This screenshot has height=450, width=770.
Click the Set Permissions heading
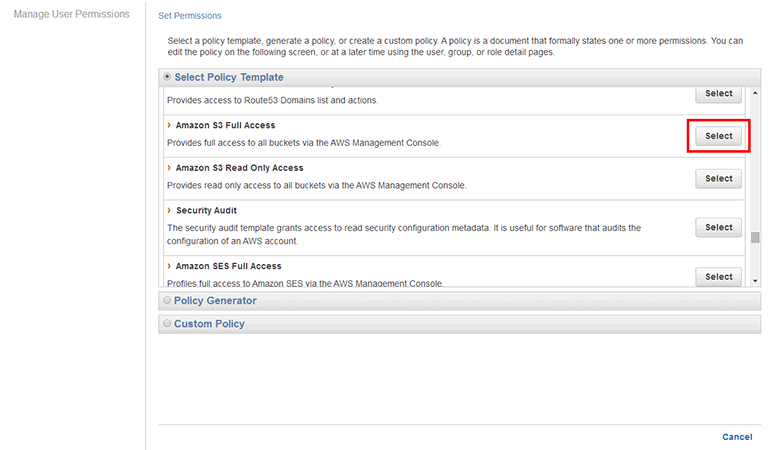tap(190, 16)
